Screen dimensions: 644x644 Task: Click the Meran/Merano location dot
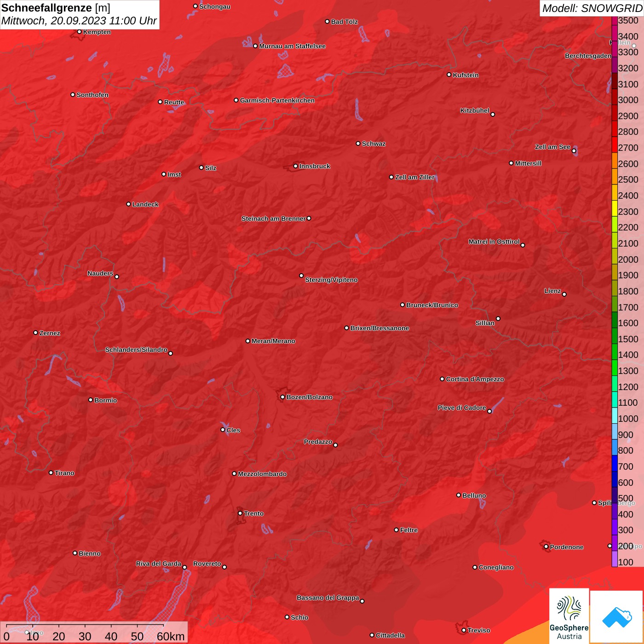(x=247, y=341)
